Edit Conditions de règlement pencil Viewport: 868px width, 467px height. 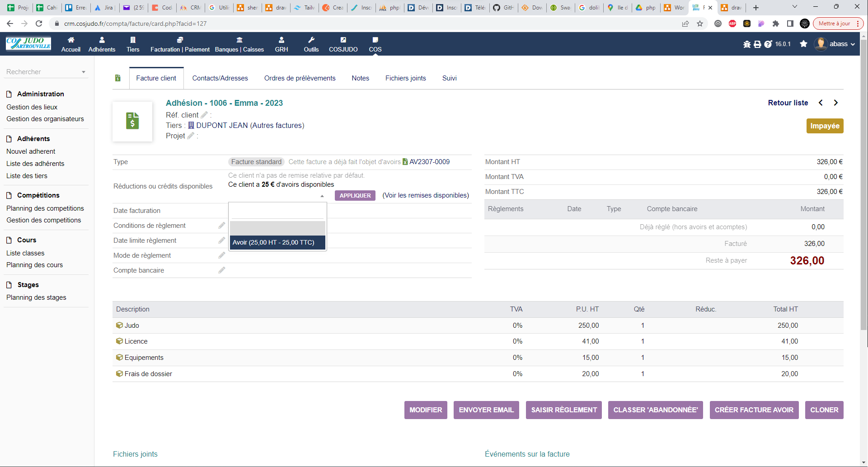(221, 225)
